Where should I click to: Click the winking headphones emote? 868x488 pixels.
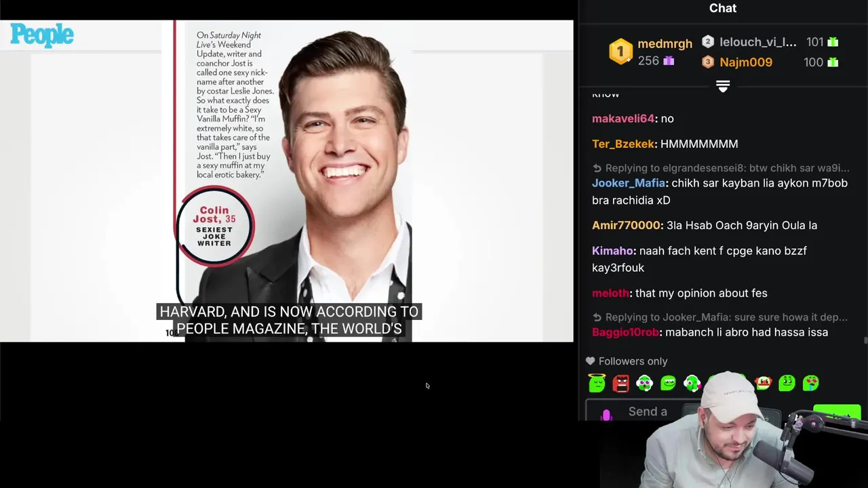pos(692,384)
